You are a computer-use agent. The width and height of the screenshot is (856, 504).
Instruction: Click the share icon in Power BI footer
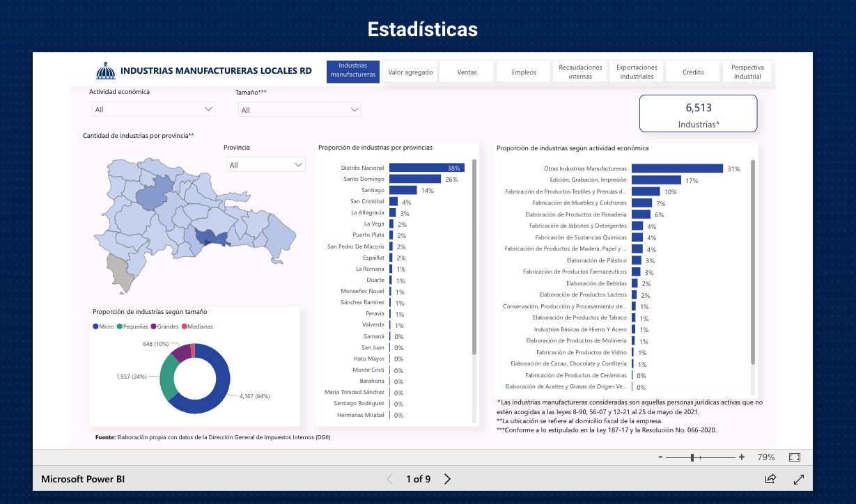pos(770,479)
